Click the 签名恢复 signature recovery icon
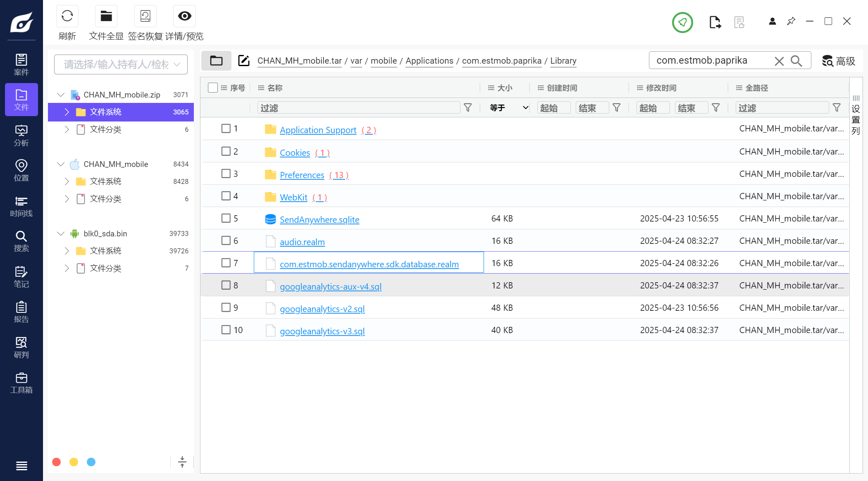Viewport: 868px width, 481px height. tap(145, 17)
